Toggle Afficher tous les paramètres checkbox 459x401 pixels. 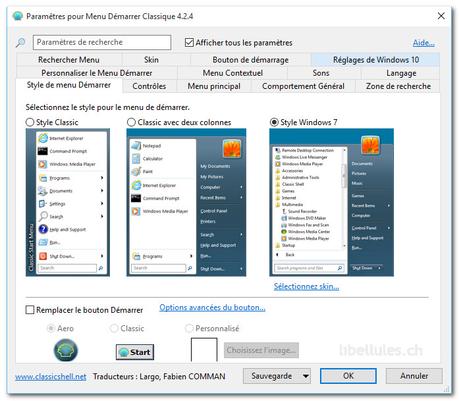(189, 43)
